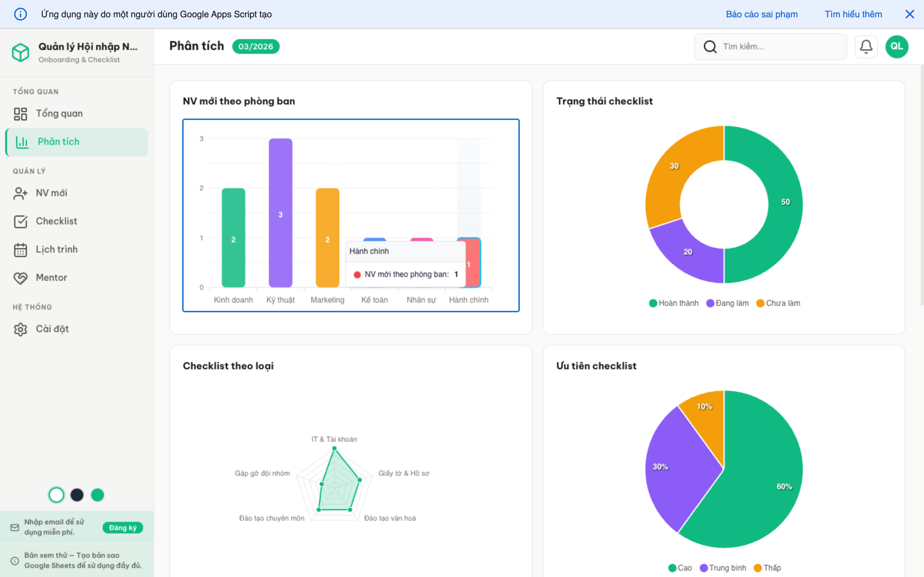Toggle Đang làm legend item

[x=727, y=303]
